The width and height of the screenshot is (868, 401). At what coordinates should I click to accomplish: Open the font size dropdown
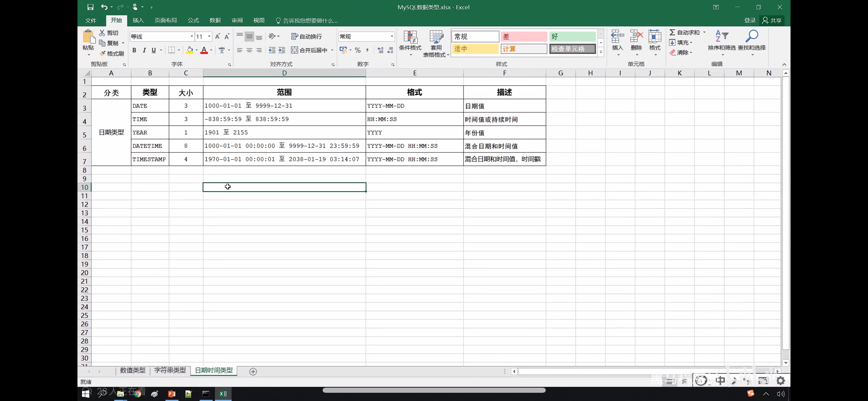click(x=209, y=36)
